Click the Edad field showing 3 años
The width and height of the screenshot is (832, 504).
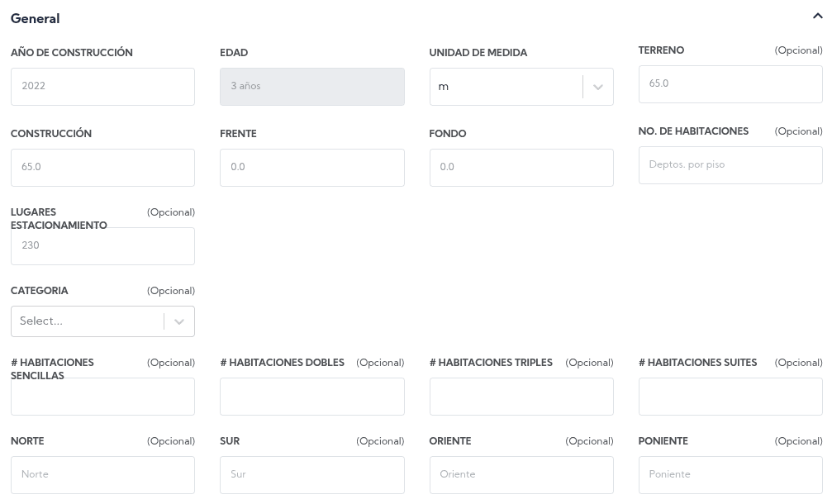tap(311, 86)
